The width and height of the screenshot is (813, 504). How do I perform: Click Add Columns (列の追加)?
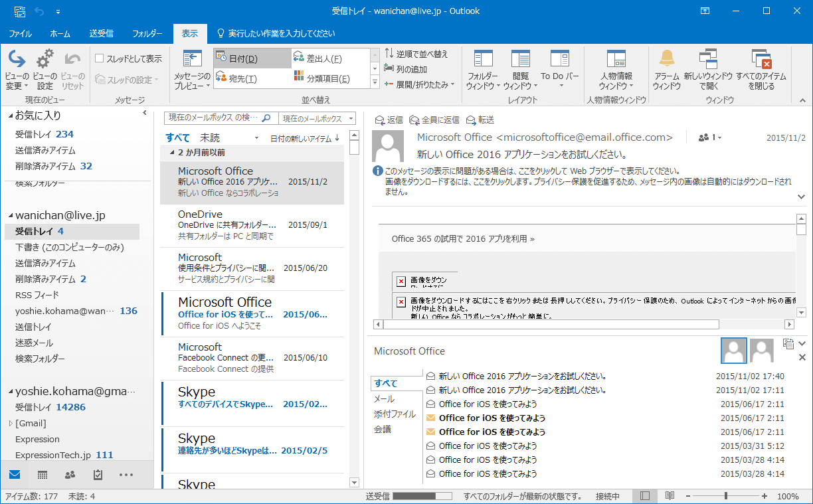(406, 69)
